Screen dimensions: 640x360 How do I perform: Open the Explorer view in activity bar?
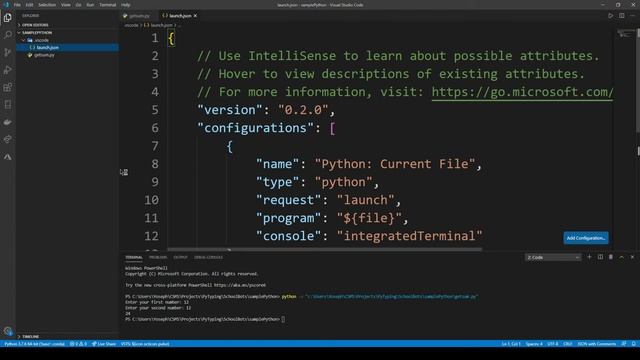click(8, 18)
